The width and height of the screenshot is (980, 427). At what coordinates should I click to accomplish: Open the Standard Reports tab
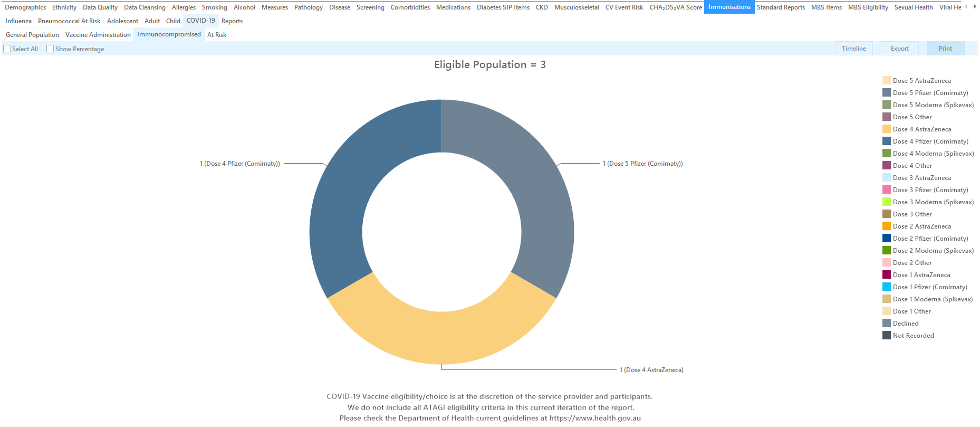coord(781,7)
